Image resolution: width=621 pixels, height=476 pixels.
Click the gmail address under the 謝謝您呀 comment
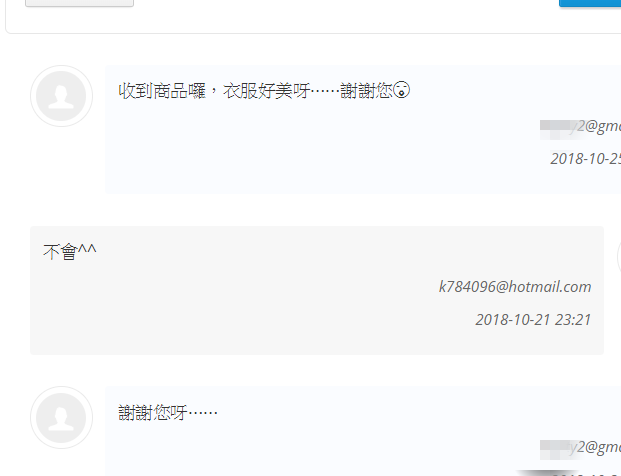pos(580,447)
